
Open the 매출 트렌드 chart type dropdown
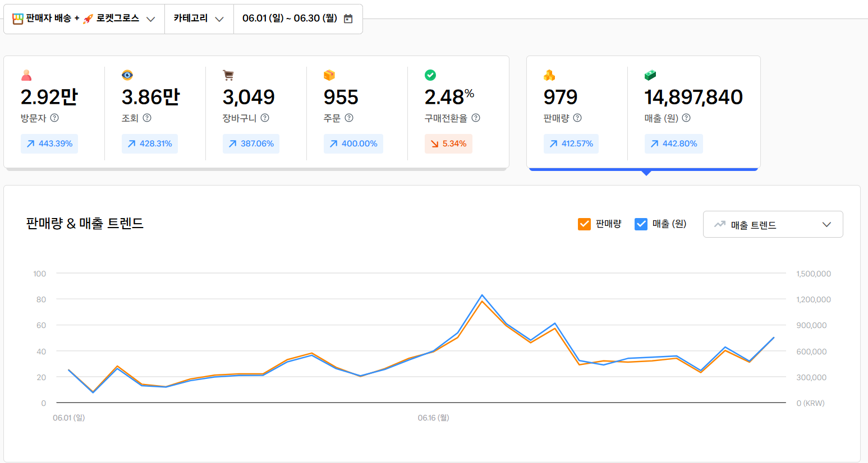click(773, 225)
